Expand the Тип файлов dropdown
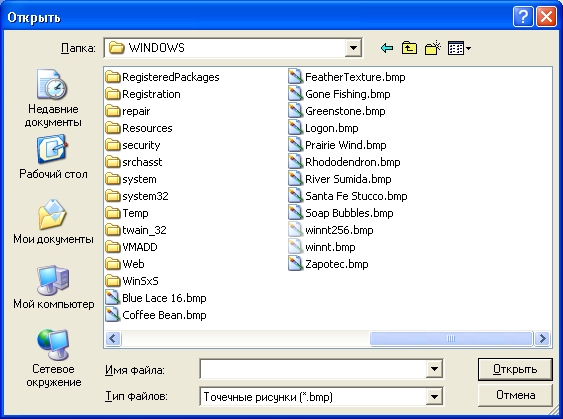The width and height of the screenshot is (563, 419). 434,397
